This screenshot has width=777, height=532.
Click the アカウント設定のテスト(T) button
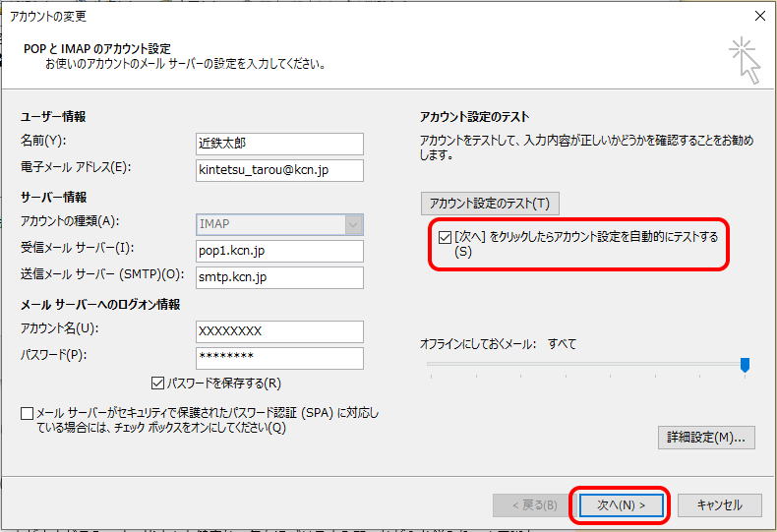point(490,204)
